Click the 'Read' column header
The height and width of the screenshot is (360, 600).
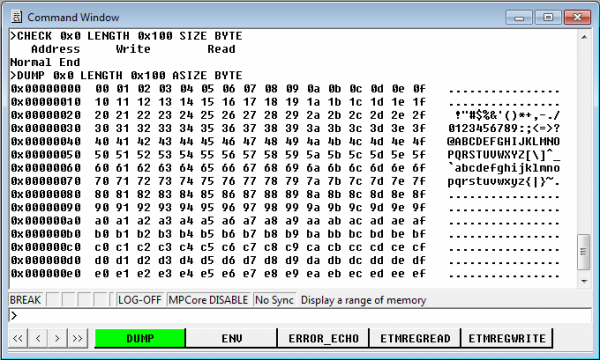[x=222, y=49]
